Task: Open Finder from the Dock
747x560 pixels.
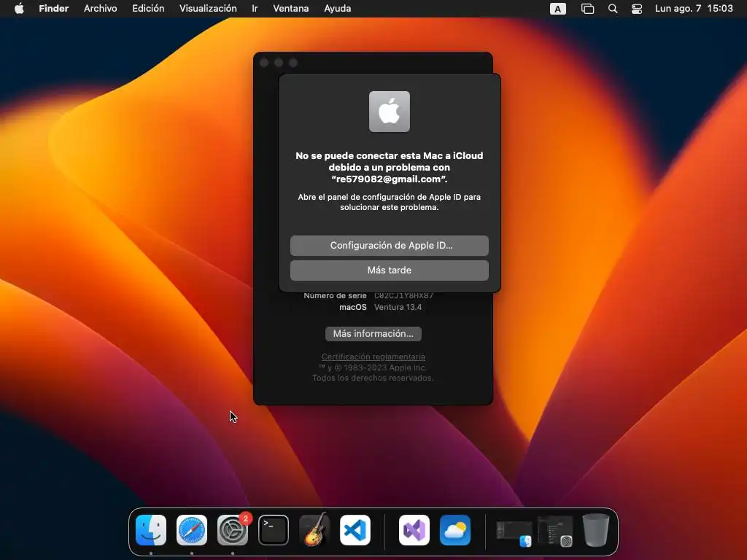Action: coord(151,530)
